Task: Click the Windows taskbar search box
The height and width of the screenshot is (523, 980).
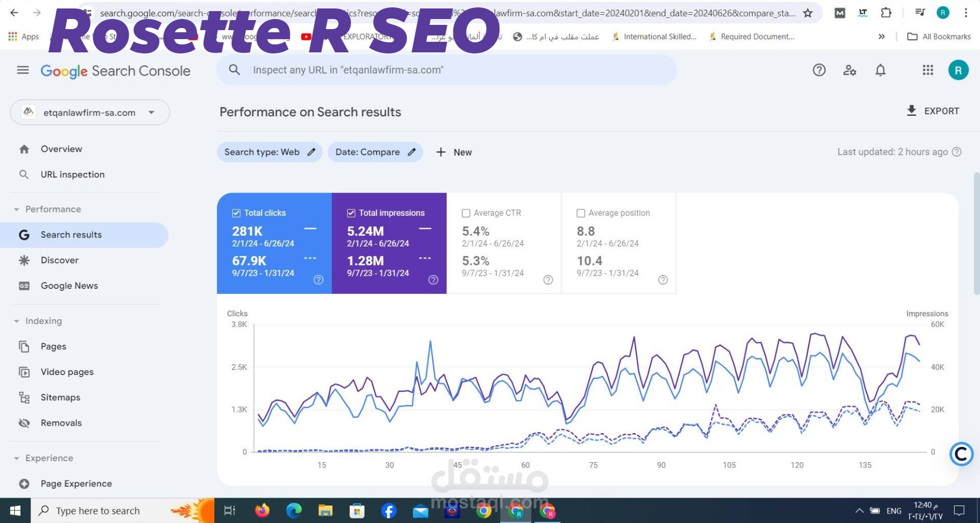Action: coord(123,511)
